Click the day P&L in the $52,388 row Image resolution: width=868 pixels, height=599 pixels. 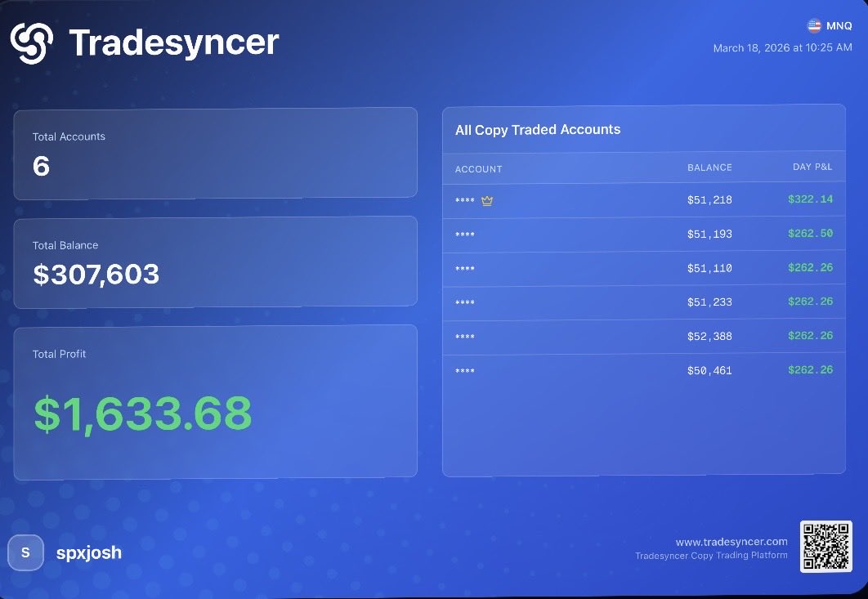click(x=810, y=336)
